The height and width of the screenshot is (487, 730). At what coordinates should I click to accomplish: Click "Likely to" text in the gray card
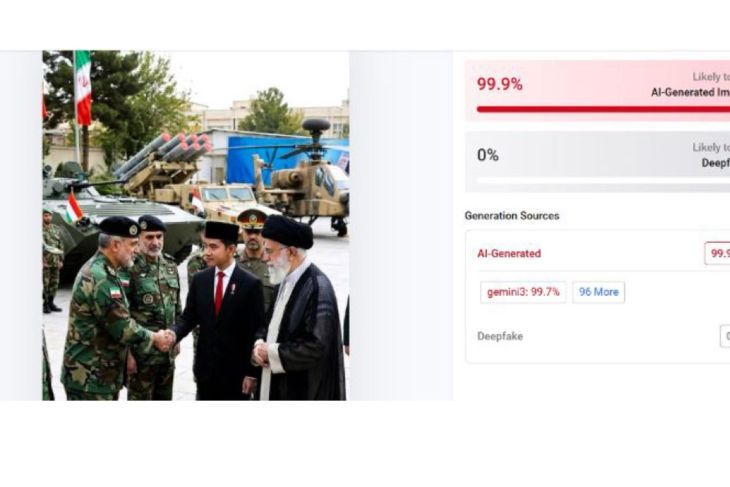click(x=711, y=148)
